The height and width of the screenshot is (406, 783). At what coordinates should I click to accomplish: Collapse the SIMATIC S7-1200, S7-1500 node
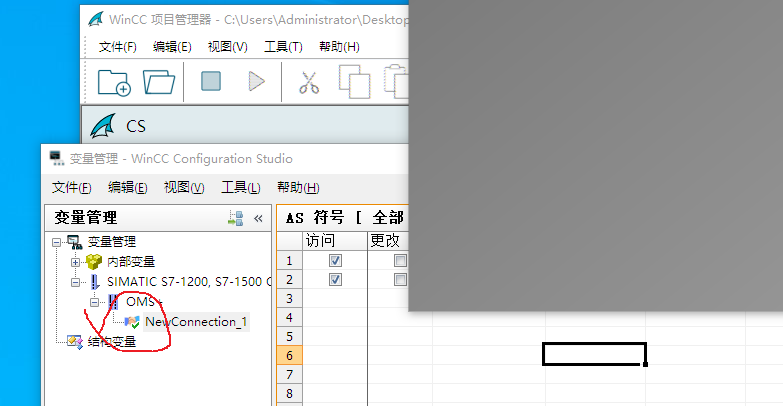(75, 282)
